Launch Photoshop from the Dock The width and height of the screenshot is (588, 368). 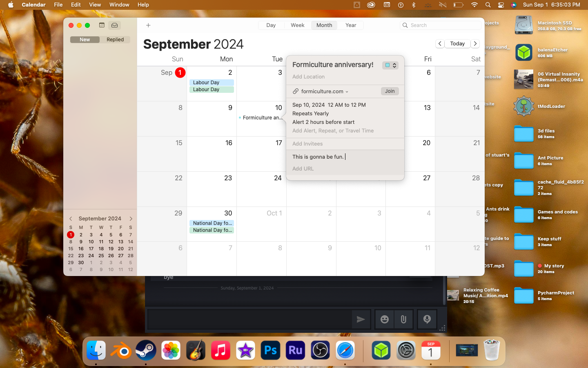pos(270,350)
